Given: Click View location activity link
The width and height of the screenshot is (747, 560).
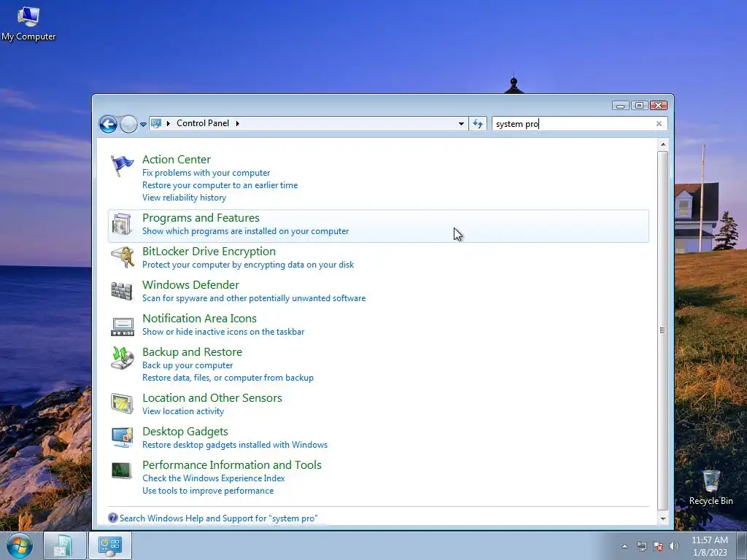Looking at the screenshot, I should [183, 411].
